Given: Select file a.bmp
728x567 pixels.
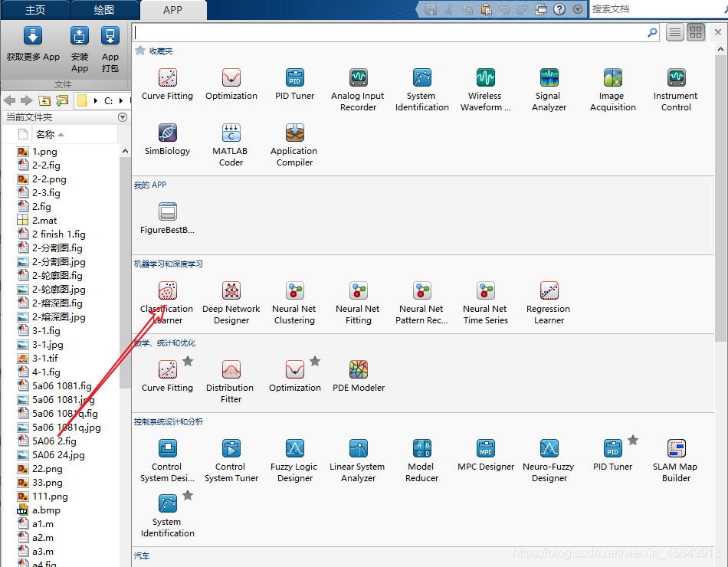Looking at the screenshot, I should (x=46, y=510).
